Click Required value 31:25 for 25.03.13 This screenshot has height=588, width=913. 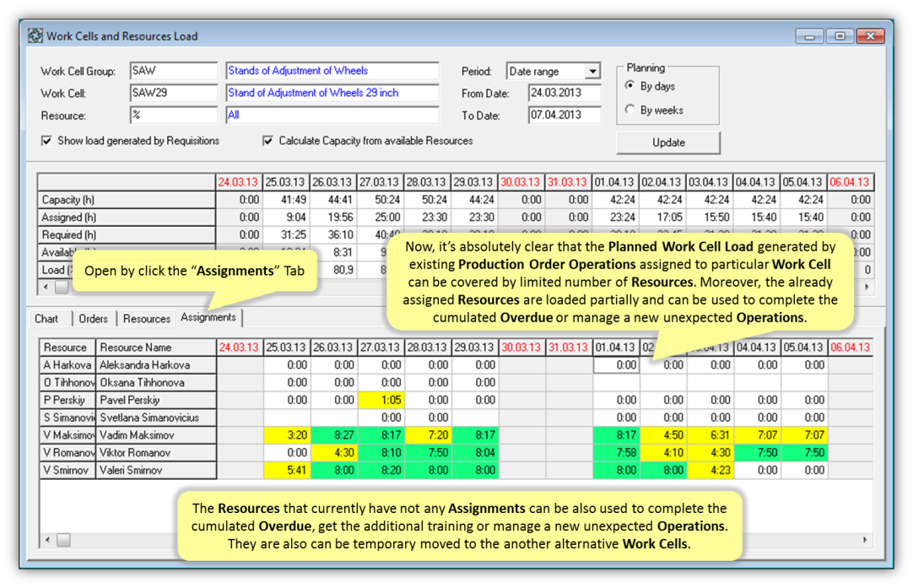286,235
